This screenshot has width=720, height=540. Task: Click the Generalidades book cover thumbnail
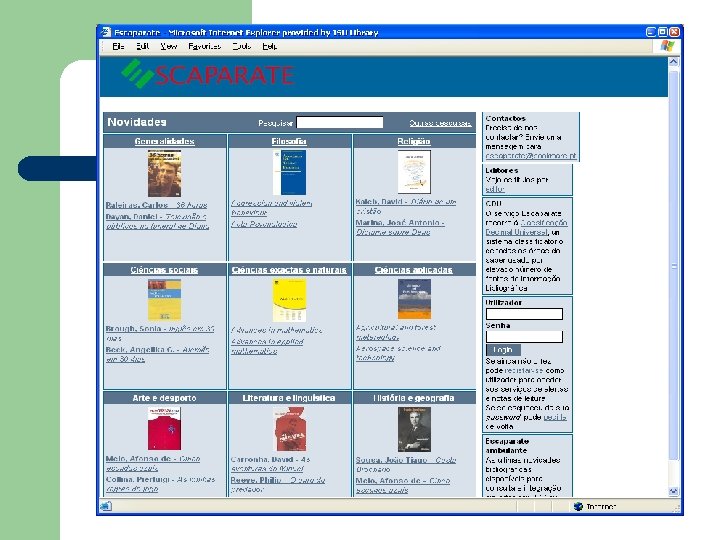point(164,174)
